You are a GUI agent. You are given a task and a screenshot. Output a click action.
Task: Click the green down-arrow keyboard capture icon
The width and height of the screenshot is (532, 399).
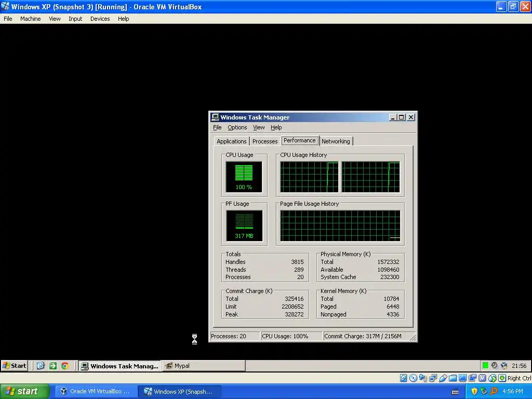(x=502, y=378)
